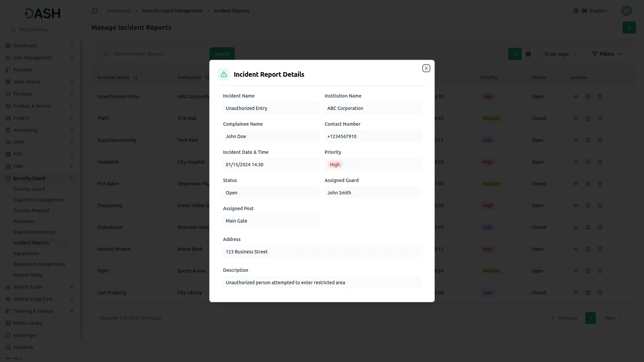
Task: Toggle the sidebar collapse icon
Action: 95,11
